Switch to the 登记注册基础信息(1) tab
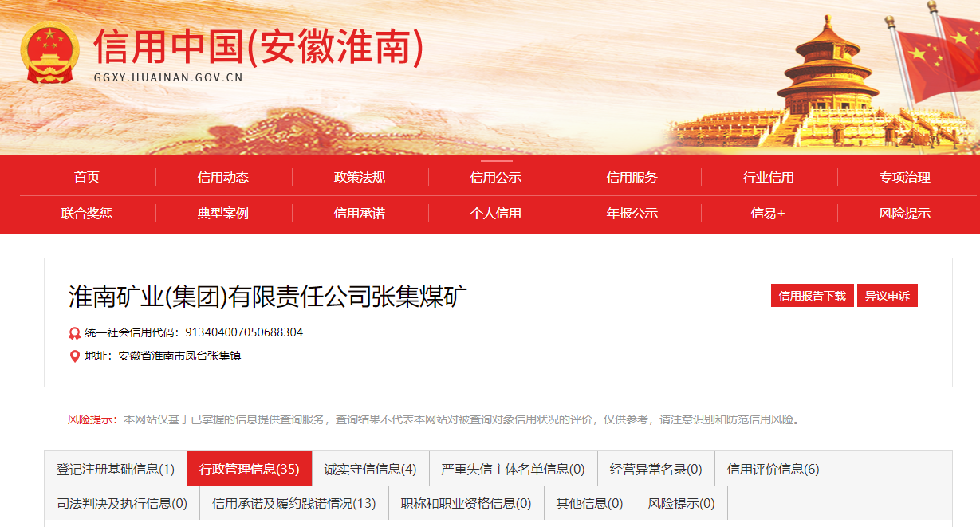 116,469
